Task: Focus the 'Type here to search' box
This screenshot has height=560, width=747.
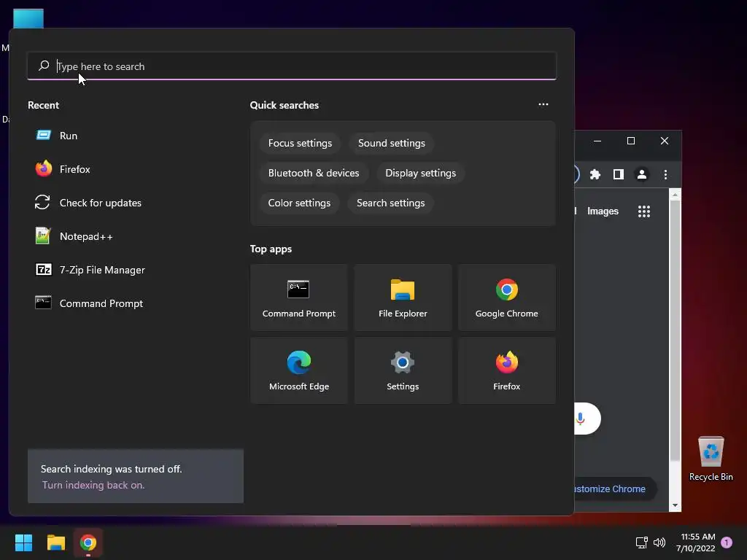Action: click(x=292, y=66)
